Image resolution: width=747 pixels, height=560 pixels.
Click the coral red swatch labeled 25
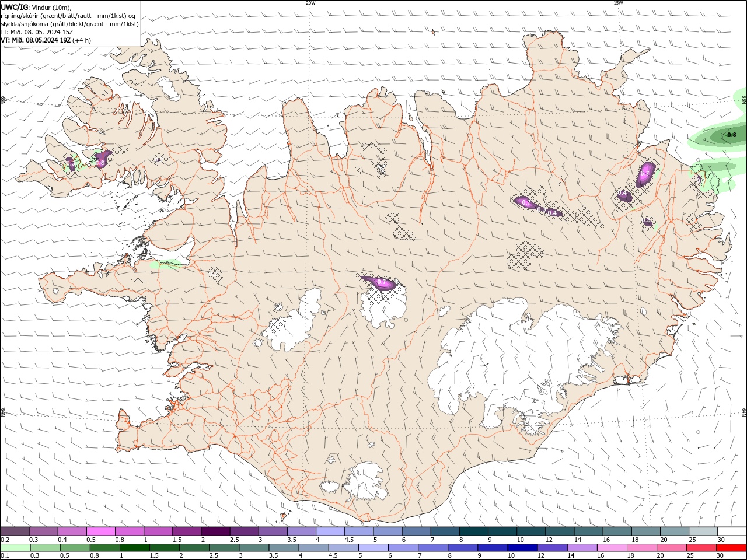click(x=701, y=548)
